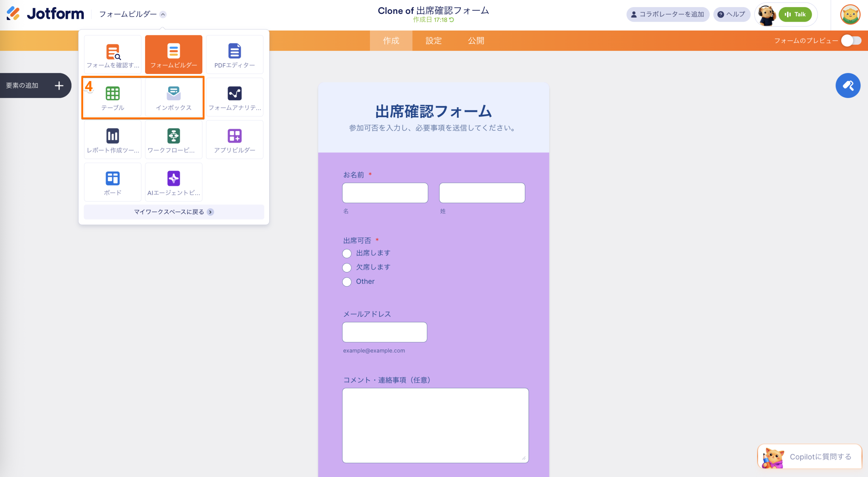
Task: Click the 姓 last name input field
Action: pyautogui.click(x=482, y=193)
